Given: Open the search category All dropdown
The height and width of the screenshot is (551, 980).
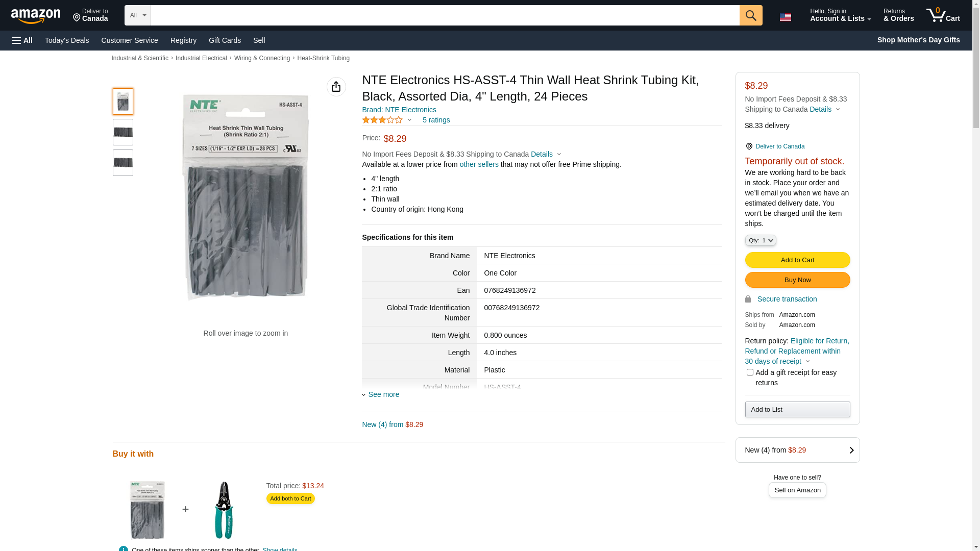Looking at the screenshot, I should [x=137, y=15].
